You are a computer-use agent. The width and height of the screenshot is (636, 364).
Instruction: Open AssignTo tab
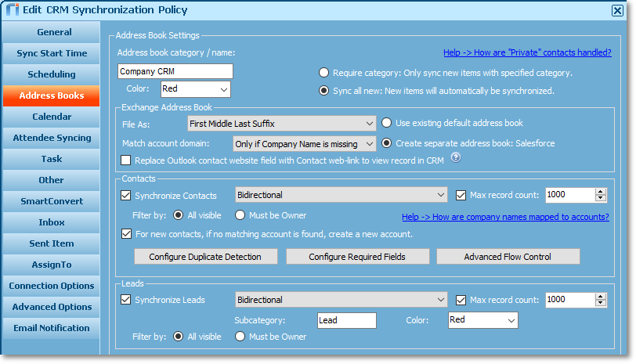(52, 265)
